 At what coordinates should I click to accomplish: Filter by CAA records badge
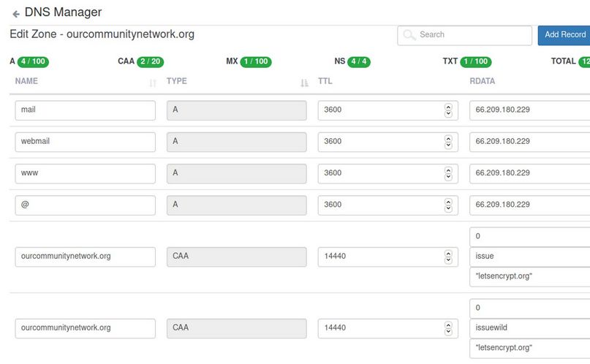(149, 62)
